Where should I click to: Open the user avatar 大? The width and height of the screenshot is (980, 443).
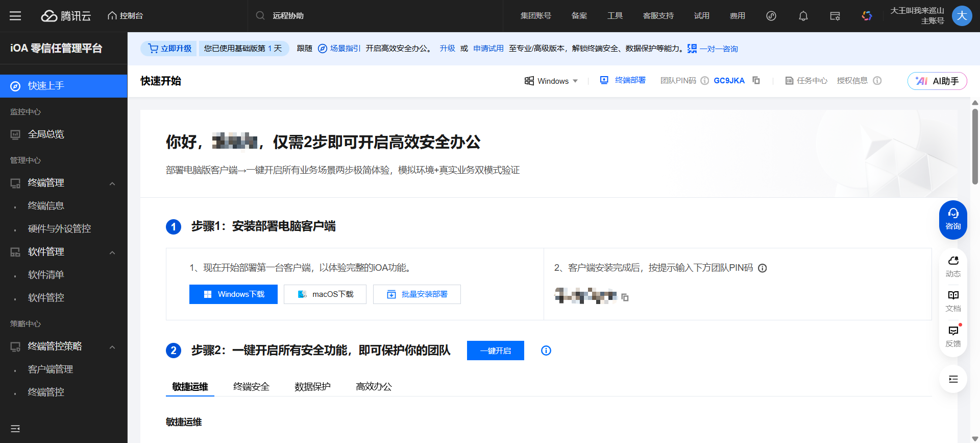tap(962, 16)
